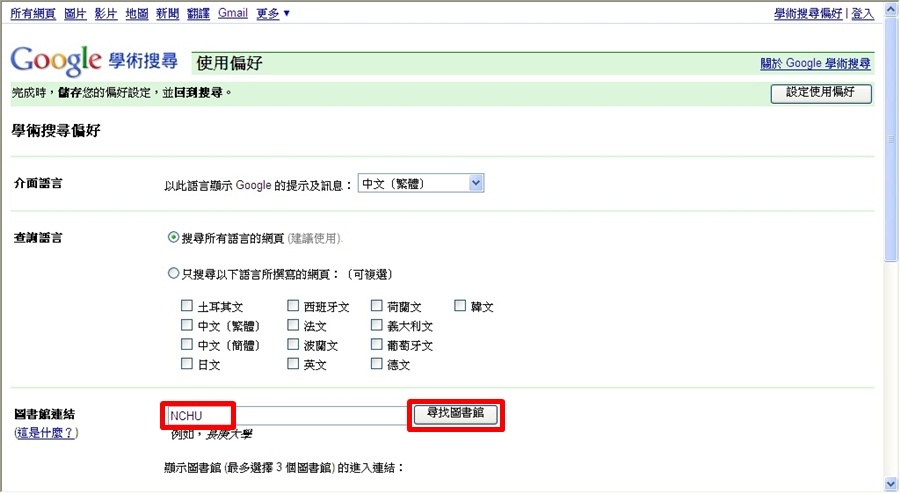Open the 地圖 link in top bar
Image resolution: width=900 pixels, height=493 pixels.
(x=137, y=13)
